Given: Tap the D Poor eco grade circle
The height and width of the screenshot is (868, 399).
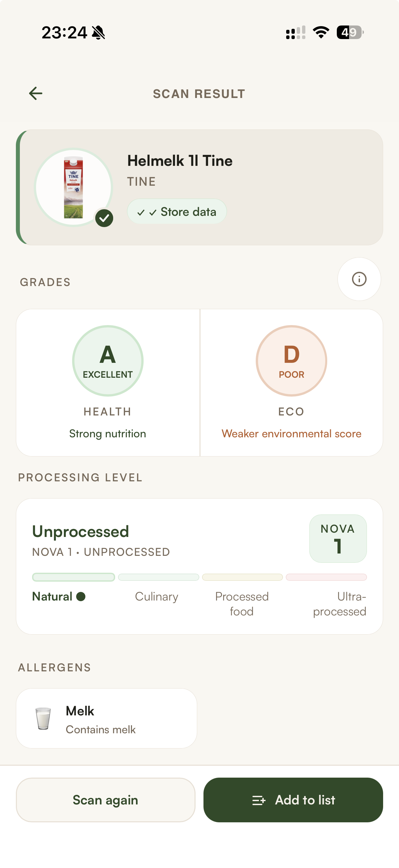Looking at the screenshot, I should point(291,361).
